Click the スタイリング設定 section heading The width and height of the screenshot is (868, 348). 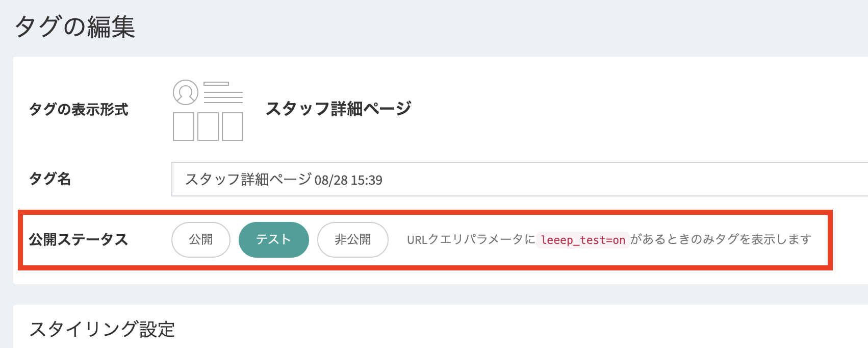(102, 329)
